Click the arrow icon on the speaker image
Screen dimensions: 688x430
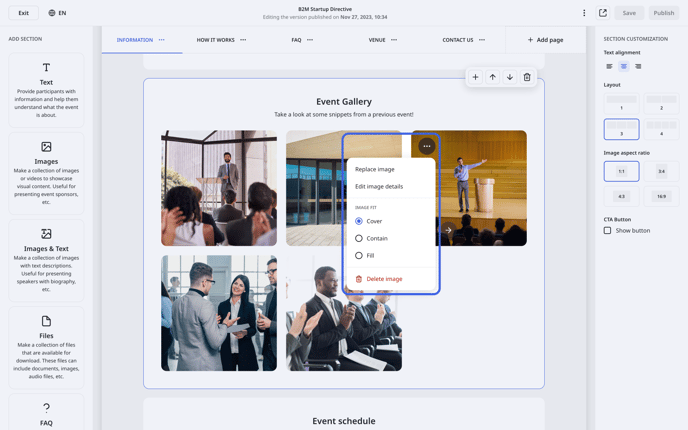tap(448, 230)
